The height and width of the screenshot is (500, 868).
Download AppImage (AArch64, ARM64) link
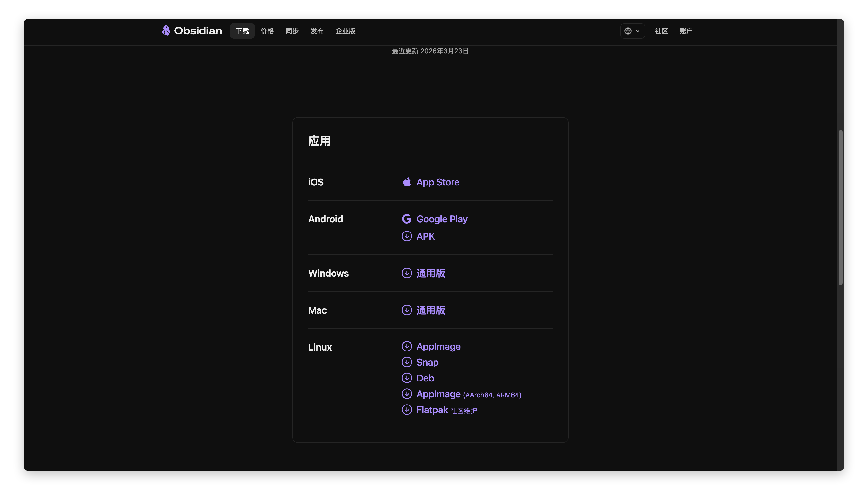(x=468, y=394)
